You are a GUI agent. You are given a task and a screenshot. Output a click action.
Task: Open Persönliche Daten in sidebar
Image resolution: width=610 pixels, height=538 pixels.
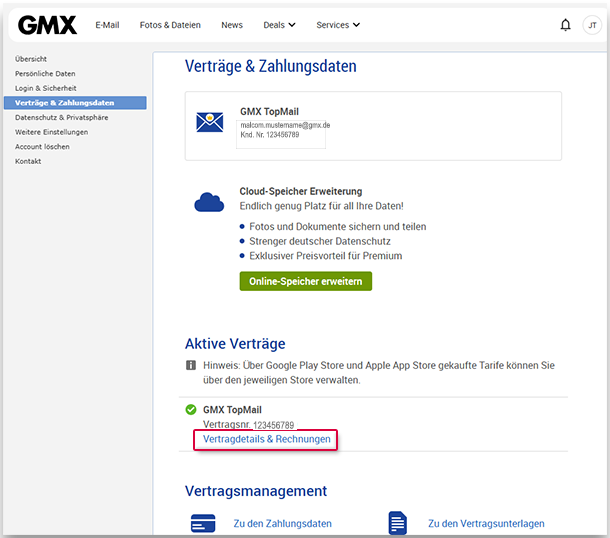pos(45,74)
